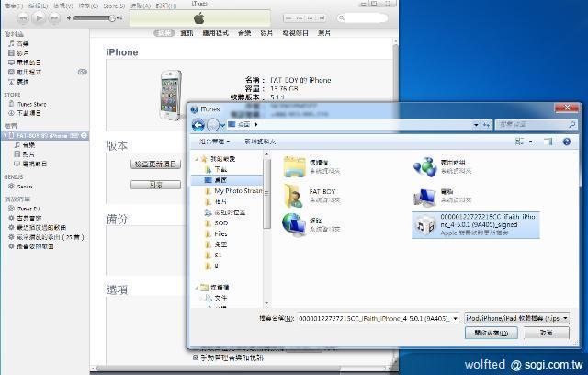Screen dimensions: 588x375
Task: Click the 檢查更新項目 button
Action: [155, 165]
